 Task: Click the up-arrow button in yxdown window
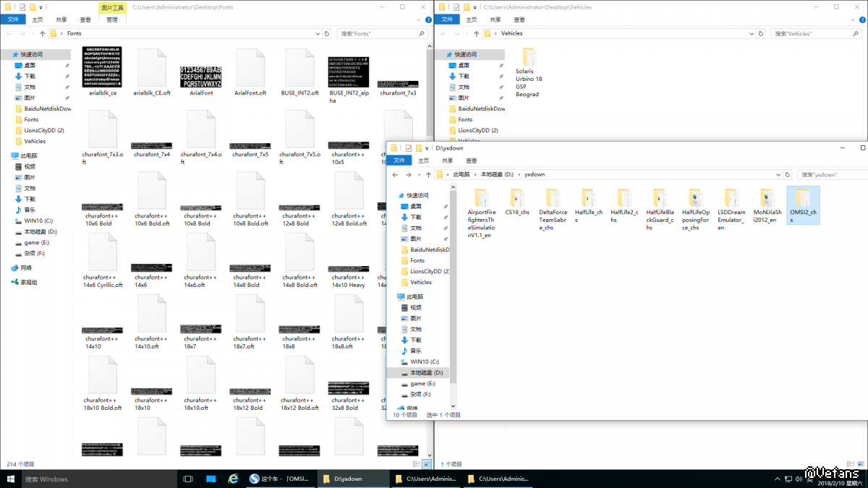tap(427, 174)
